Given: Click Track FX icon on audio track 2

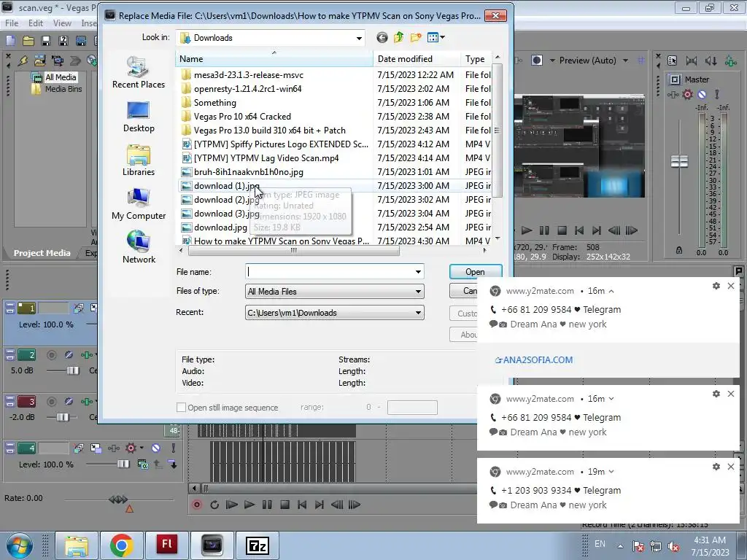Looking at the screenshot, I should pyautogui.click(x=86, y=355).
